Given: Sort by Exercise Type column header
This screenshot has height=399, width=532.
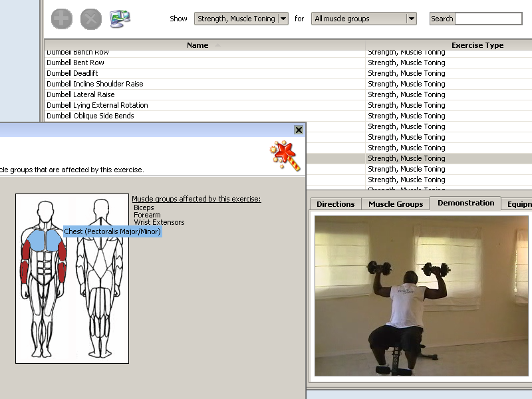Looking at the screenshot, I should tap(477, 45).
